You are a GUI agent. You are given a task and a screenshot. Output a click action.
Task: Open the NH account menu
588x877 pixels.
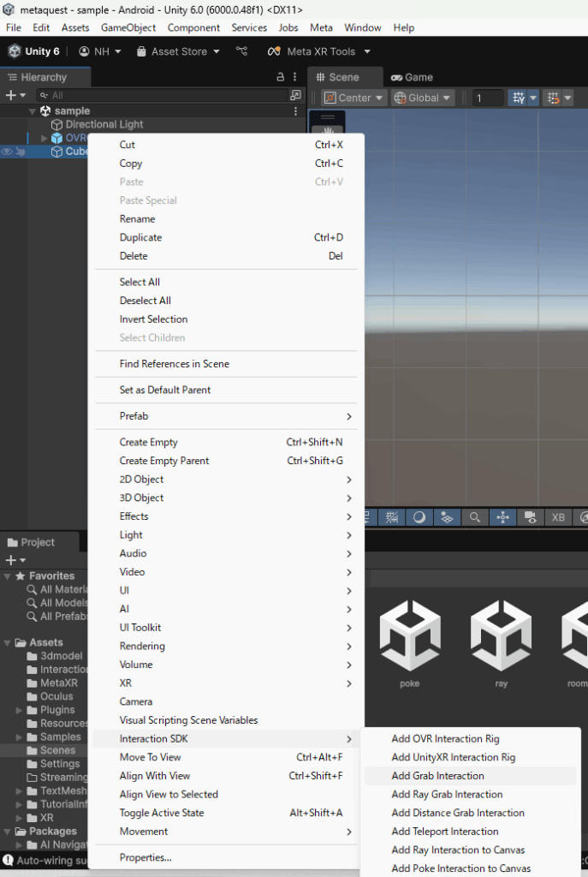pyautogui.click(x=100, y=51)
